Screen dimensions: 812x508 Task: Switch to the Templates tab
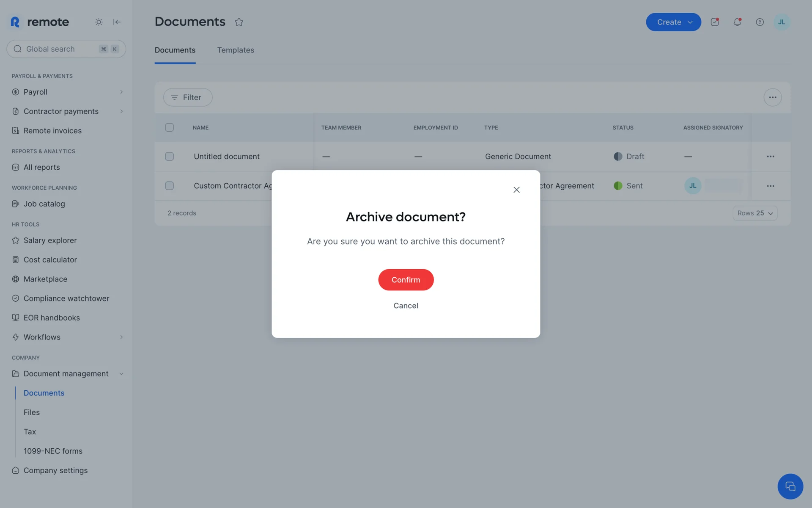[x=236, y=50]
